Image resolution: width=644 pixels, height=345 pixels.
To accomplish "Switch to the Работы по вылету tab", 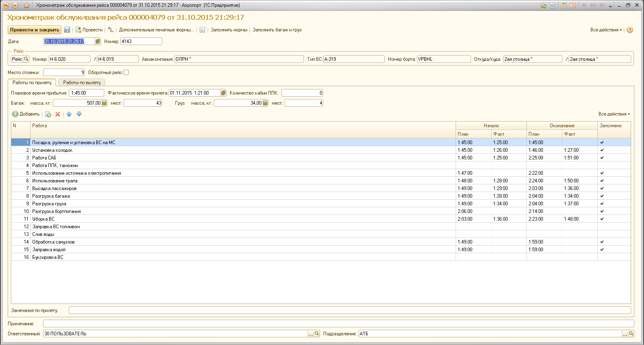I will (x=82, y=83).
